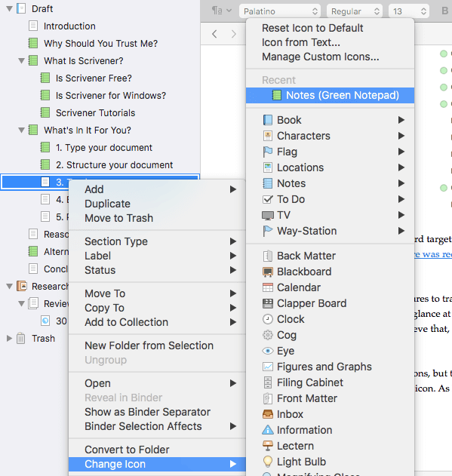The width and height of the screenshot is (452, 476).
Task: Apply the Clapper Board icon
Action: point(330,303)
